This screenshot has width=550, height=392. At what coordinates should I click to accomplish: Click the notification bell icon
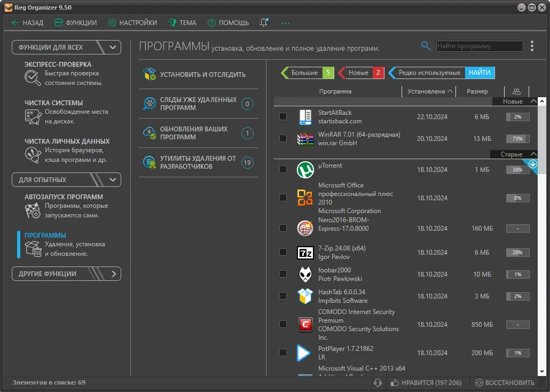264,22
